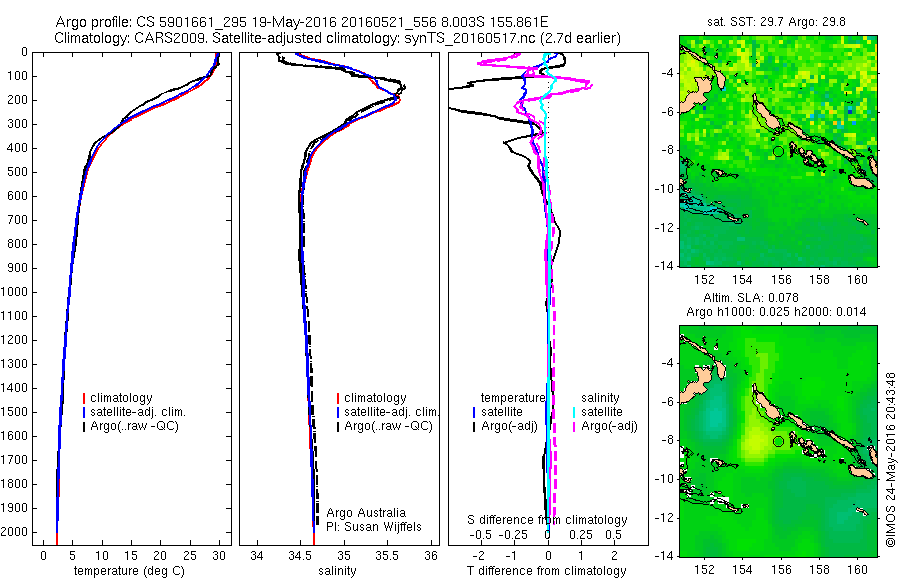Click the red climatology swatch in temperature legend
The image size is (900, 580).
(x=84, y=398)
